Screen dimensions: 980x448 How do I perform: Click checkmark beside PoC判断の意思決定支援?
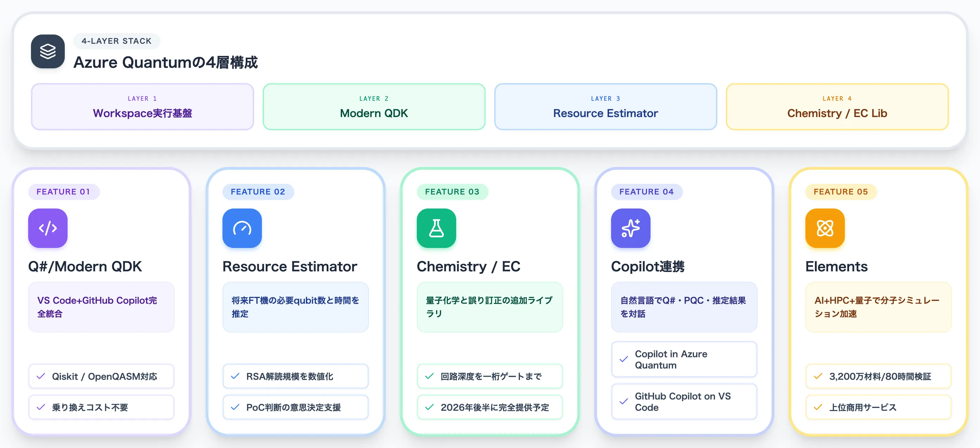coord(235,407)
